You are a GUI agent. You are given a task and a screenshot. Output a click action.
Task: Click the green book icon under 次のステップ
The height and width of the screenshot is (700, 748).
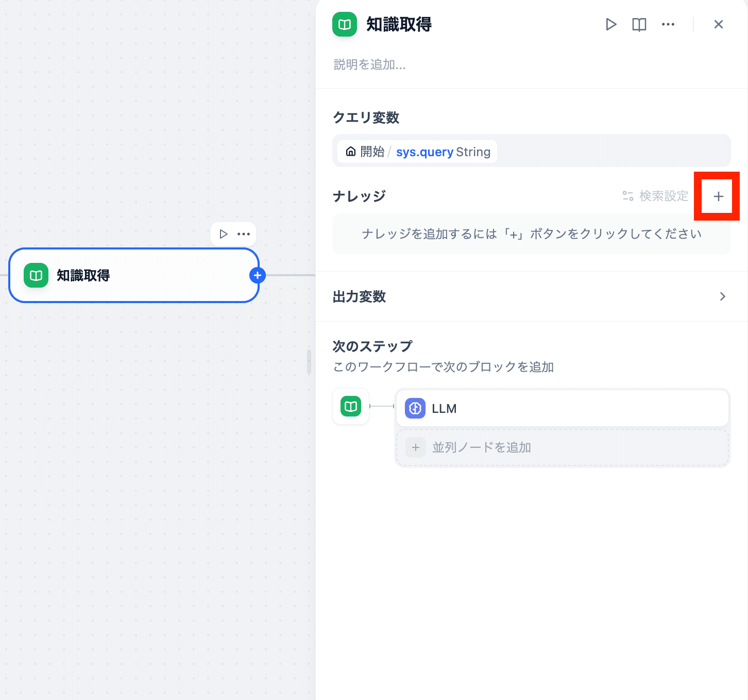pos(351,406)
